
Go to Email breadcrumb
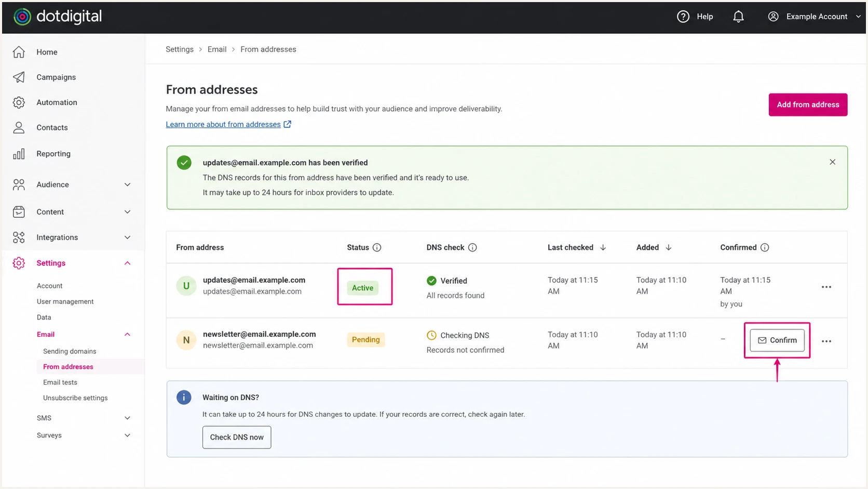pyautogui.click(x=217, y=49)
